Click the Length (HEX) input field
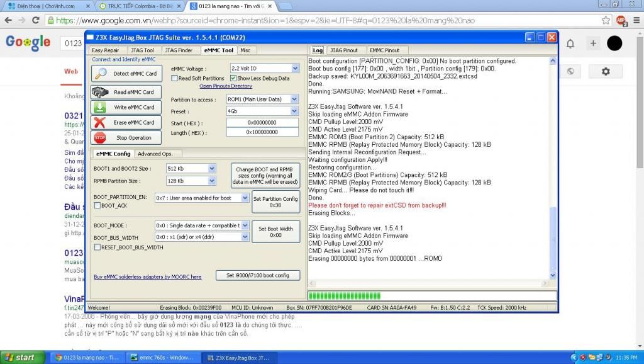644x364 pixels. coord(262,132)
